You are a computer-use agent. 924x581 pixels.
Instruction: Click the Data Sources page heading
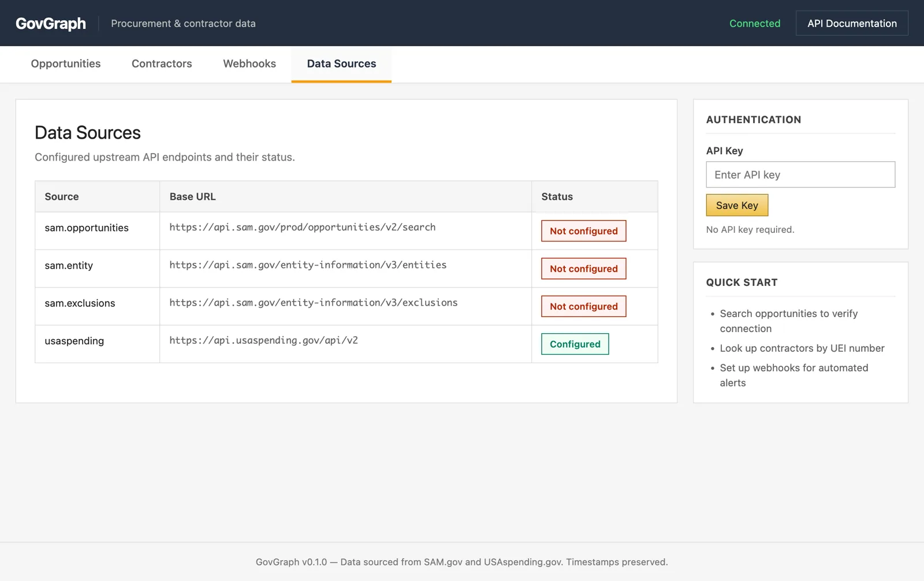pyautogui.click(x=88, y=133)
